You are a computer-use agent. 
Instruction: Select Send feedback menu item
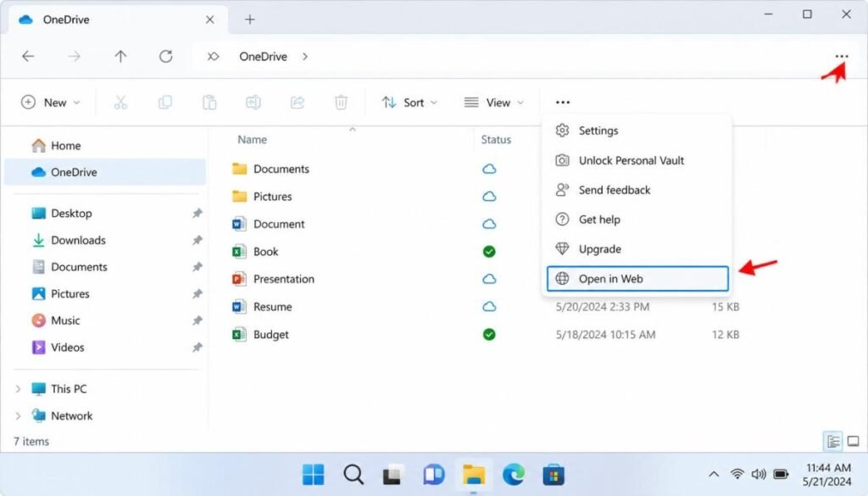coord(637,190)
